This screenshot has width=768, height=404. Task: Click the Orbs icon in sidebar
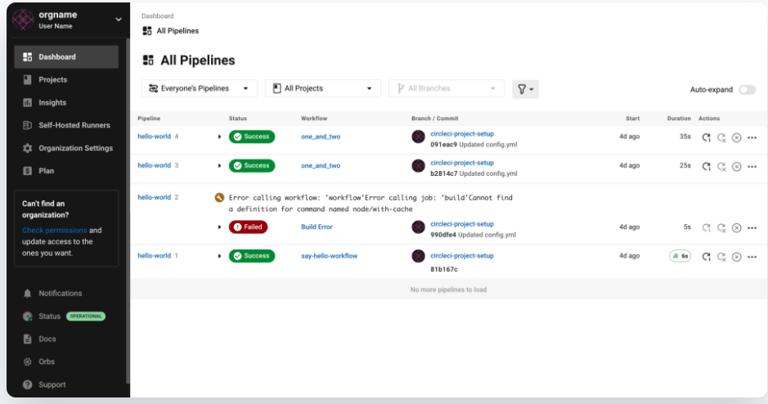point(27,361)
